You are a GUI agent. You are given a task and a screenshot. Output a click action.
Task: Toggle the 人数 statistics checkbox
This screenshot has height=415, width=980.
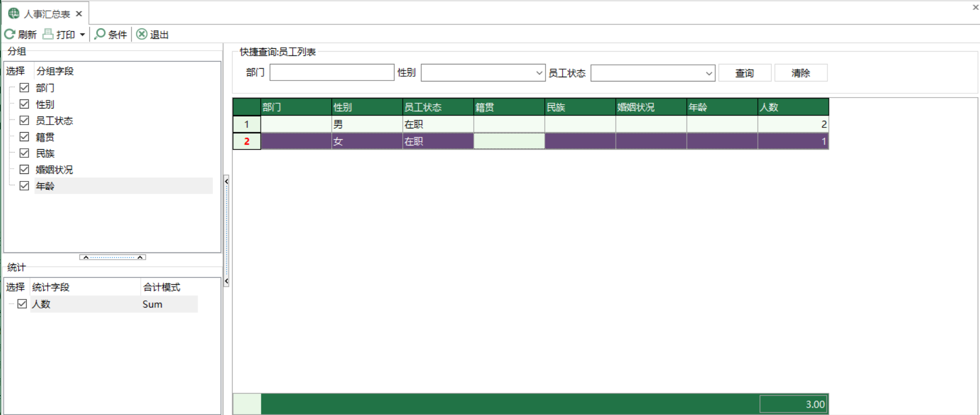point(22,304)
